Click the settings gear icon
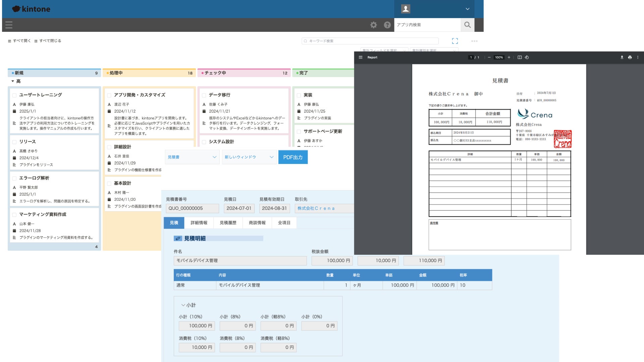The image size is (644, 362). pyautogui.click(x=373, y=25)
